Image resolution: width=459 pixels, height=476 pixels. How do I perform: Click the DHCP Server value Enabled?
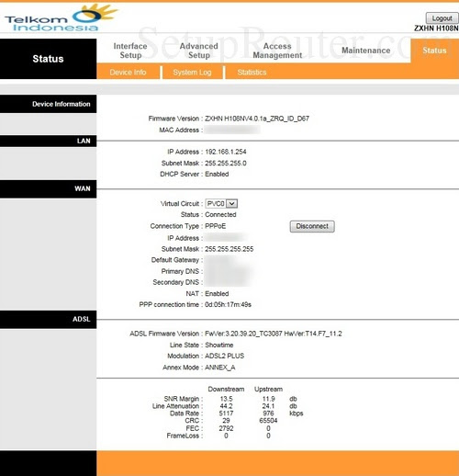217,174
